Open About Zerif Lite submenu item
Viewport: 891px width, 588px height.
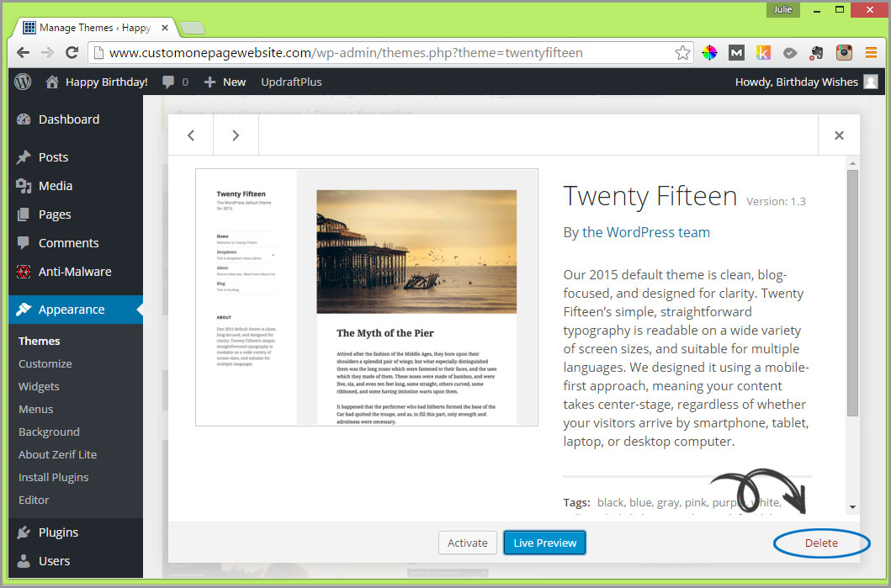tap(57, 454)
